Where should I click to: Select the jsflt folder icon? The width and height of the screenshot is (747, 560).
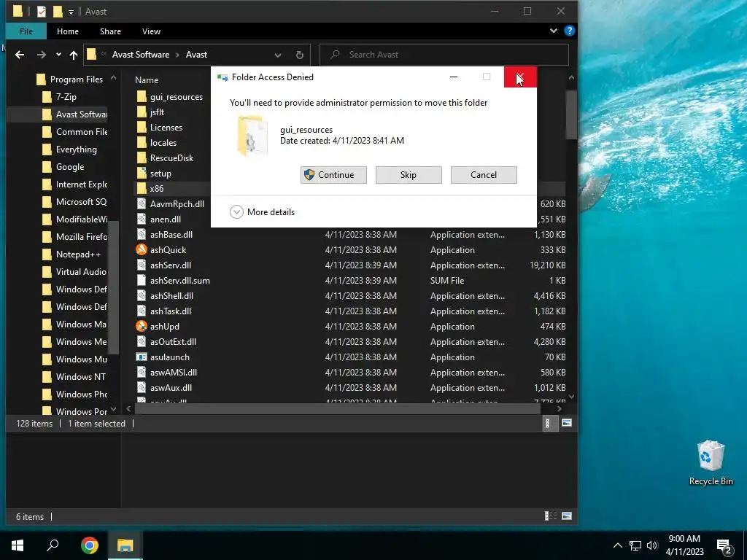pos(142,112)
